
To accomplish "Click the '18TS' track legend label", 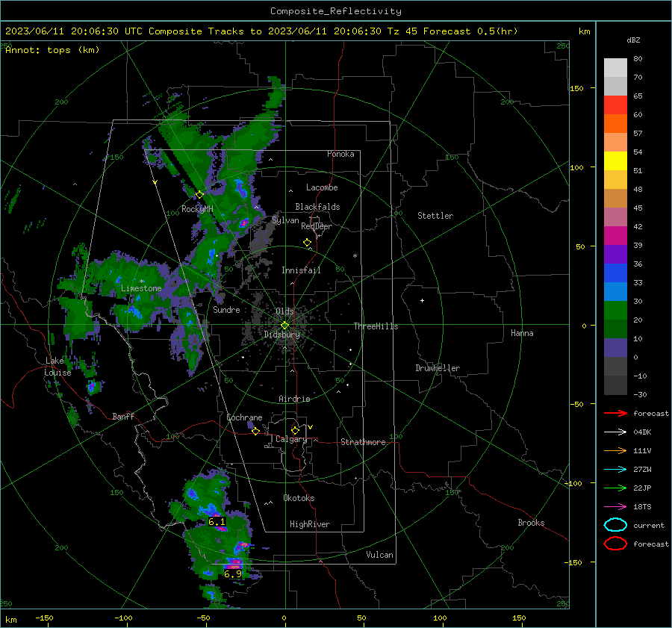I will 642,507.
